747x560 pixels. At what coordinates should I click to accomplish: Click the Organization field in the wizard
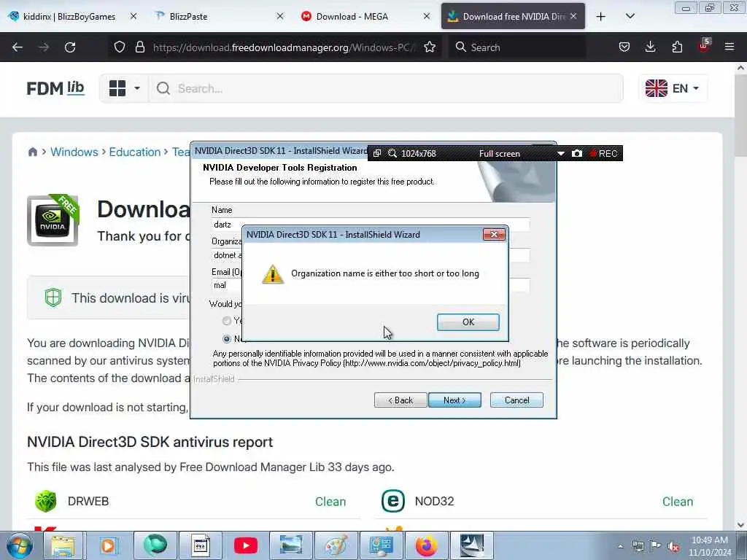(371, 254)
